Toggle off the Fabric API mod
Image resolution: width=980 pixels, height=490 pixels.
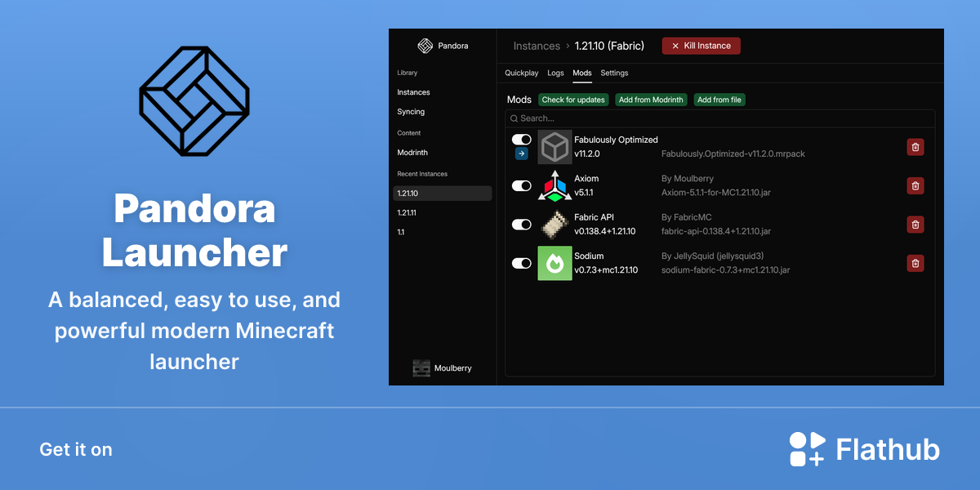click(521, 225)
